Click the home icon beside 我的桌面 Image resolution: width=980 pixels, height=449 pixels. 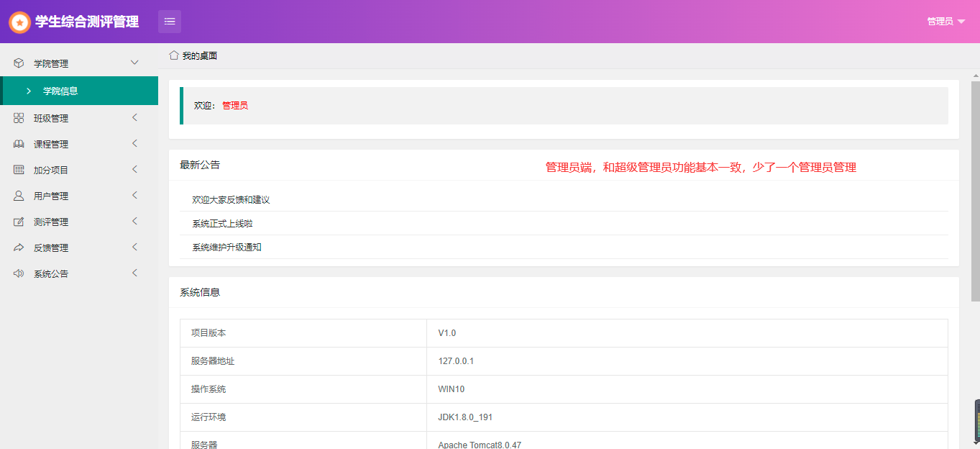coord(174,55)
